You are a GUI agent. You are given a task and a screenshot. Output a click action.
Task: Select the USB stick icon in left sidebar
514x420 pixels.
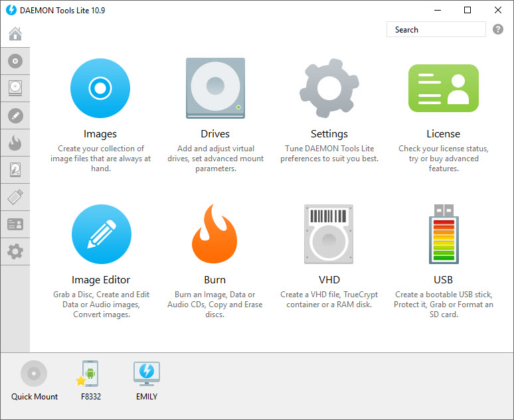(x=15, y=197)
